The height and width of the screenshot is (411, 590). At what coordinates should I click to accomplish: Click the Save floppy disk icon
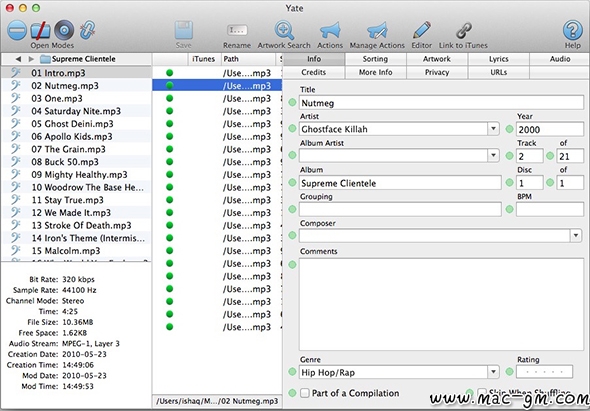[184, 30]
